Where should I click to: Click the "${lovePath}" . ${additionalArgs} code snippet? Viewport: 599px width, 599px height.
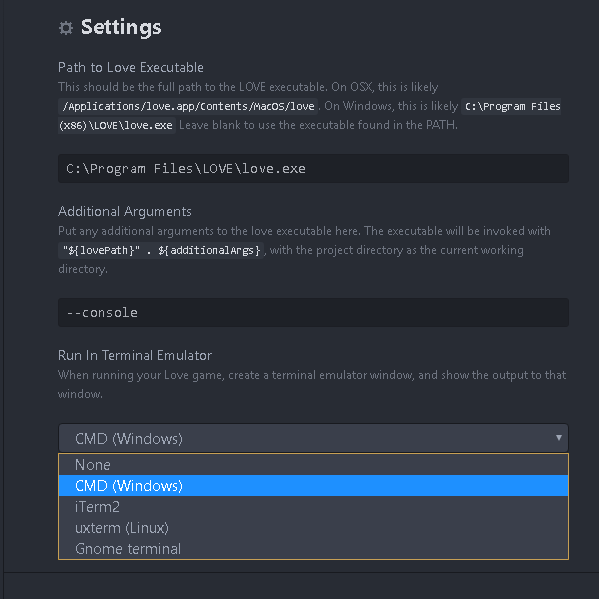pos(161,250)
